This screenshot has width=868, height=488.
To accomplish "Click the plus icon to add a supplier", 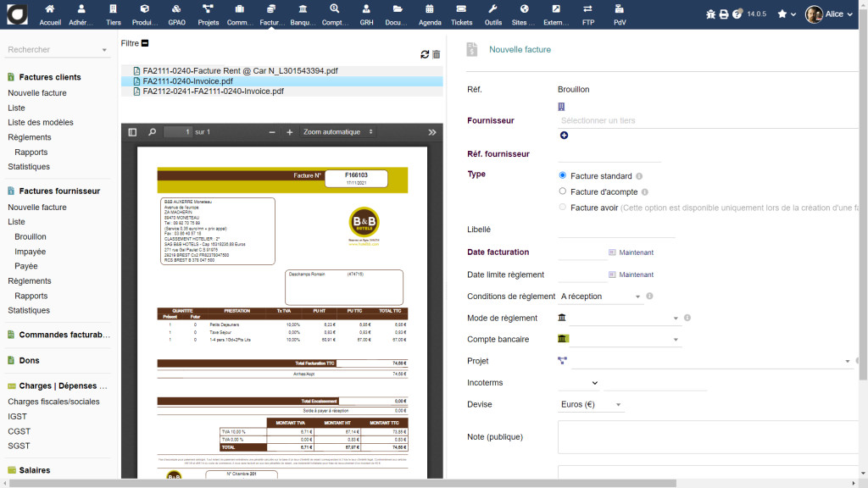I will (x=564, y=136).
